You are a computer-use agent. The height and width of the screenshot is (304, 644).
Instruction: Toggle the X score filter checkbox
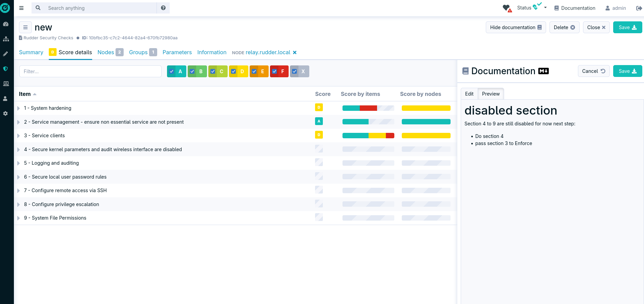tap(295, 72)
